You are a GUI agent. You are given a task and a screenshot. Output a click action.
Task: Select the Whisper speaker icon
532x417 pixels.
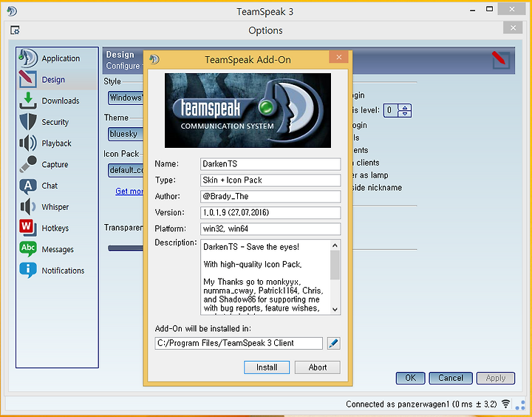coord(28,207)
